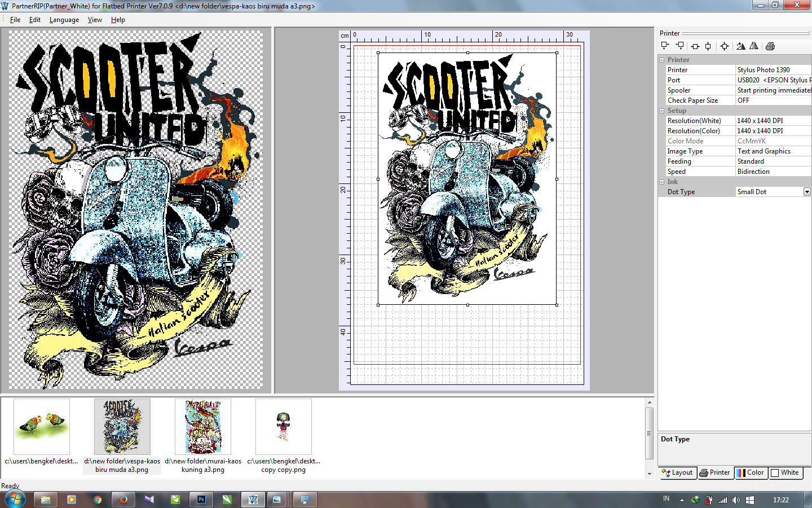
Task: Switch to the Layout tab
Action: (x=678, y=473)
